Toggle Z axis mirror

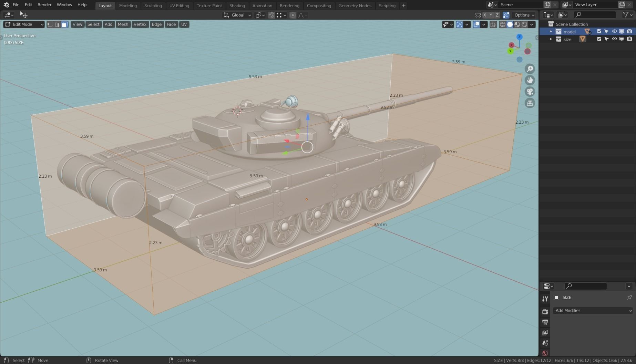click(497, 15)
